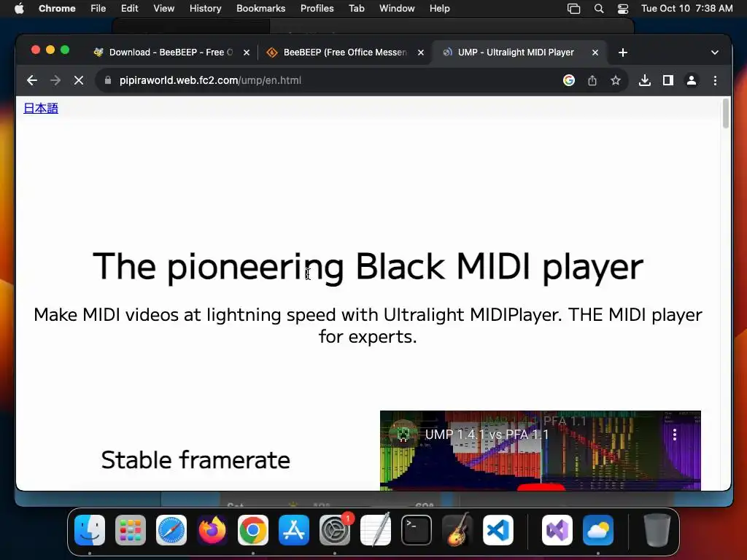Screen dimensions: 747x560
Task: Open Spotlight search in menu bar
Action: (x=599, y=9)
